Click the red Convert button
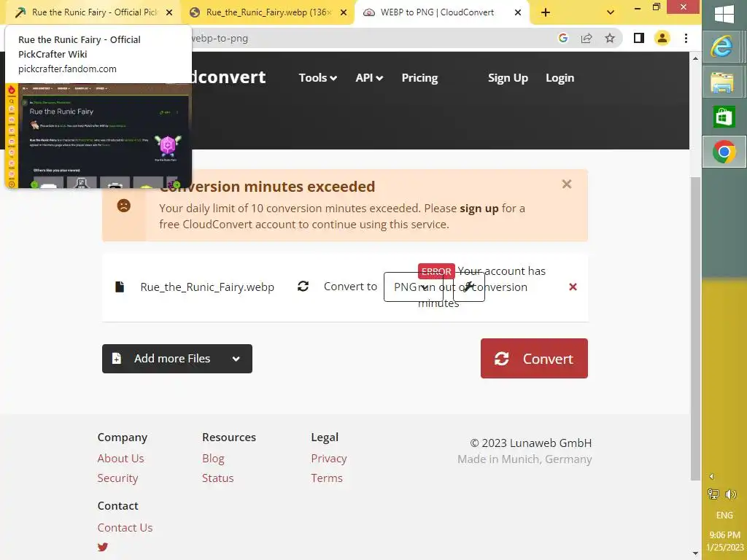The image size is (747, 560). point(534,359)
